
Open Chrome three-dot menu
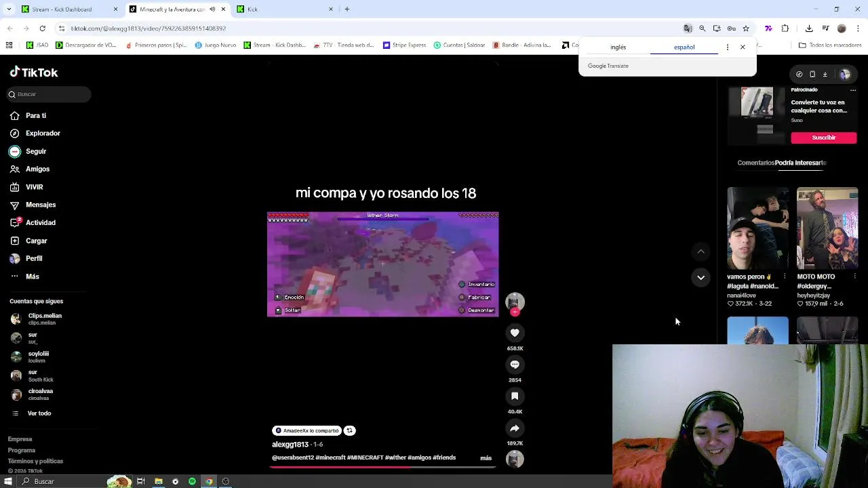(x=857, y=28)
